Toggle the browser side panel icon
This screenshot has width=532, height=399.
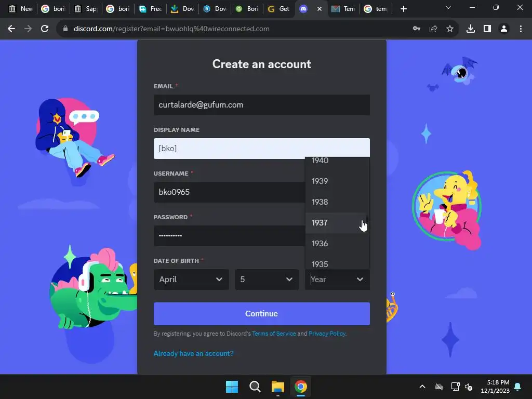tap(487, 29)
